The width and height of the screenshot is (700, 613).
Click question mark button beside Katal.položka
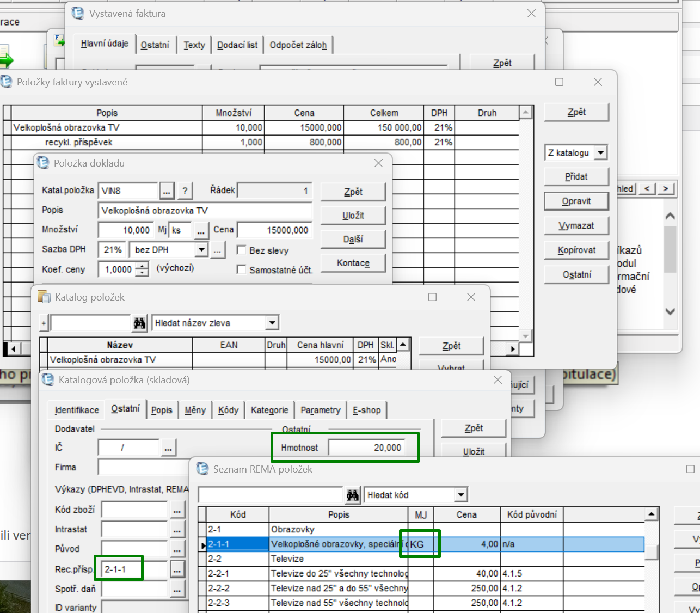[185, 191]
